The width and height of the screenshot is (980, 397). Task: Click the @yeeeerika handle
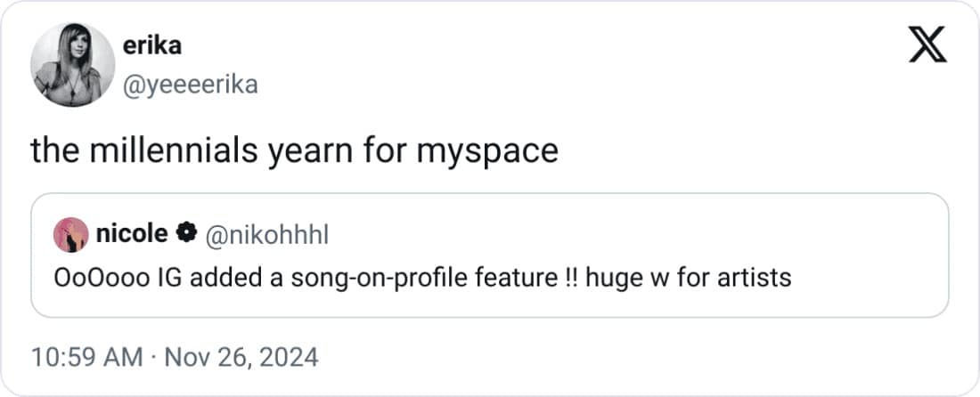[x=192, y=85]
